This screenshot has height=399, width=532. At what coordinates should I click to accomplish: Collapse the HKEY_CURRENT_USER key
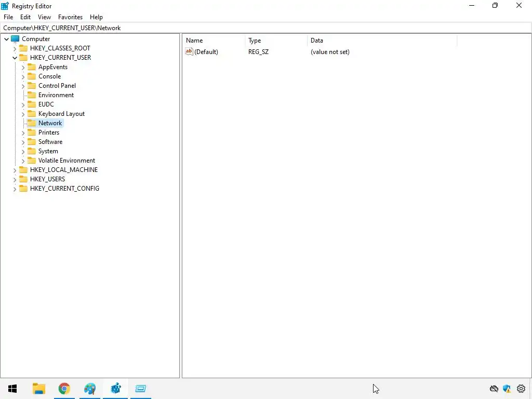15,58
